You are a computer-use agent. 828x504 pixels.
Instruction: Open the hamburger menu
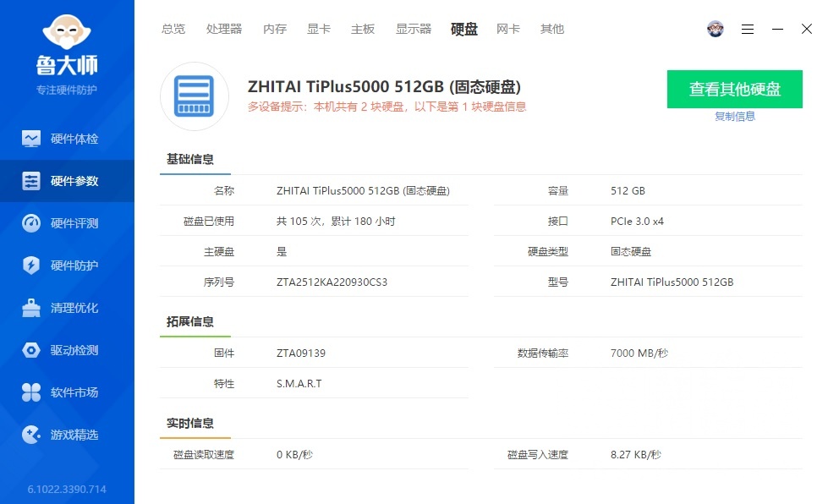pos(747,28)
